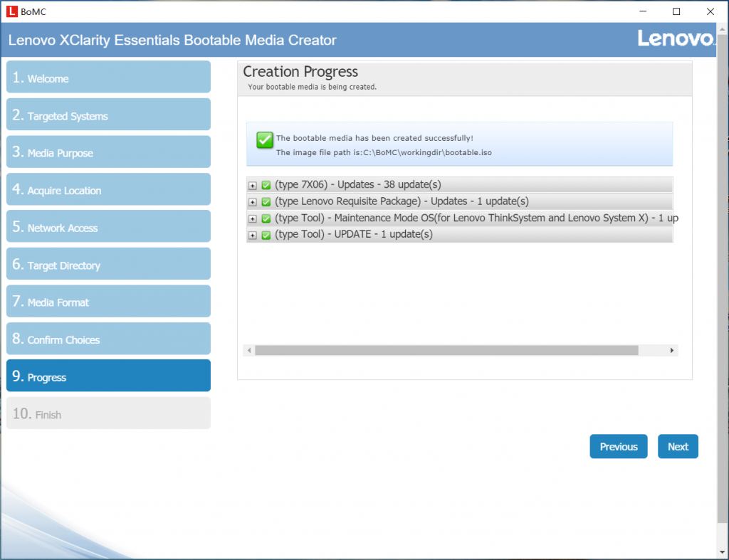
Task: Click 'The bootable media has been created successfully!'
Action: pos(374,138)
